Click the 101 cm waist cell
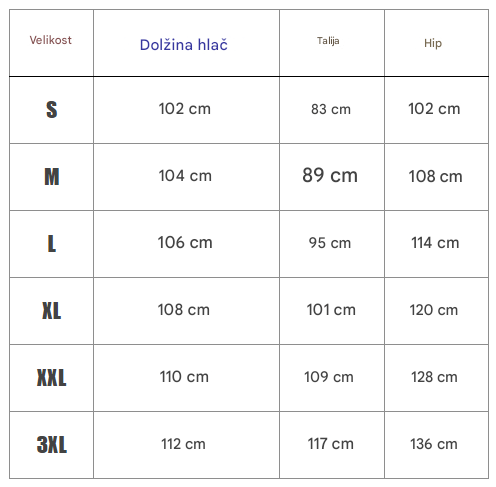 coord(331,310)
